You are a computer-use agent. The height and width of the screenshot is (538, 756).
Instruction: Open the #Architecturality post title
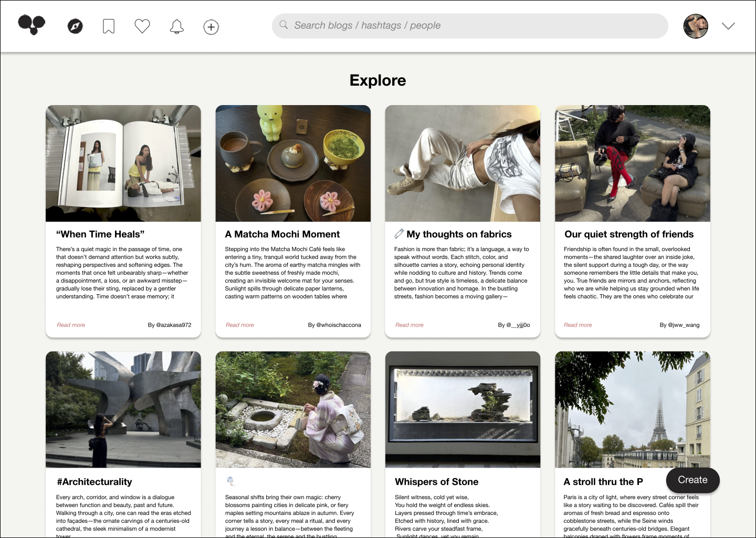(94, 482)
